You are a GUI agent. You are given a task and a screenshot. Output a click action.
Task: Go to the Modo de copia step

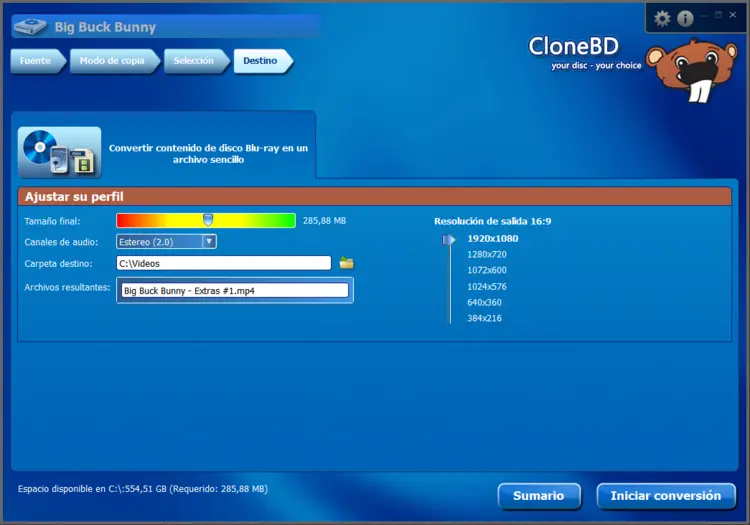(x=114, y=61)
